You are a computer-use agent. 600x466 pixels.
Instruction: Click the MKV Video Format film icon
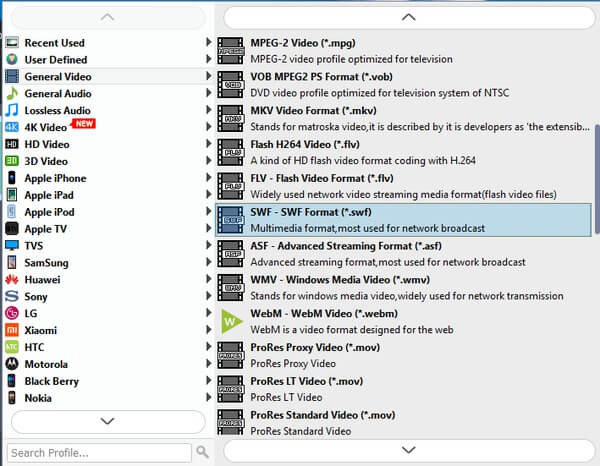click(231, 117)
